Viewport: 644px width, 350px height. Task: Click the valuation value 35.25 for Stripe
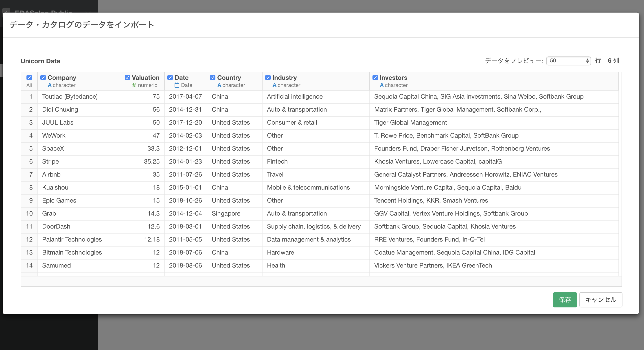143,162
